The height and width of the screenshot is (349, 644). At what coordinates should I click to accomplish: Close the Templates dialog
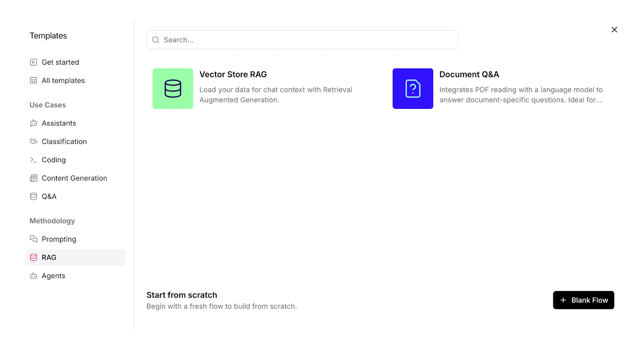click(614, 30)
